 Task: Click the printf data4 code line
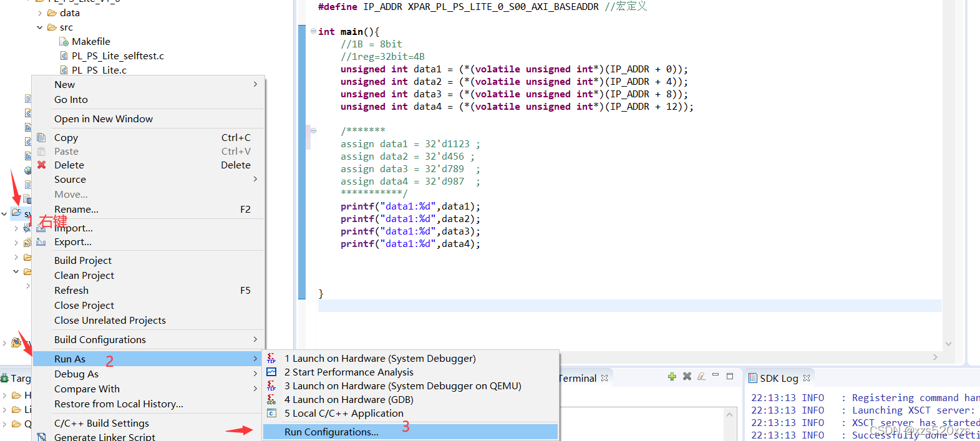410,244
